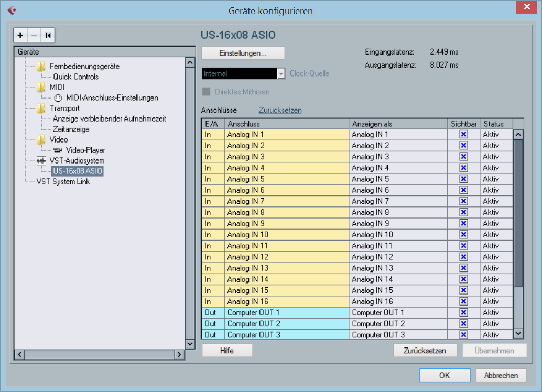542x392 pixels.
Task: Toggle Sichtbar checkbox for Analog IN 13
Action: pos(463,268)
